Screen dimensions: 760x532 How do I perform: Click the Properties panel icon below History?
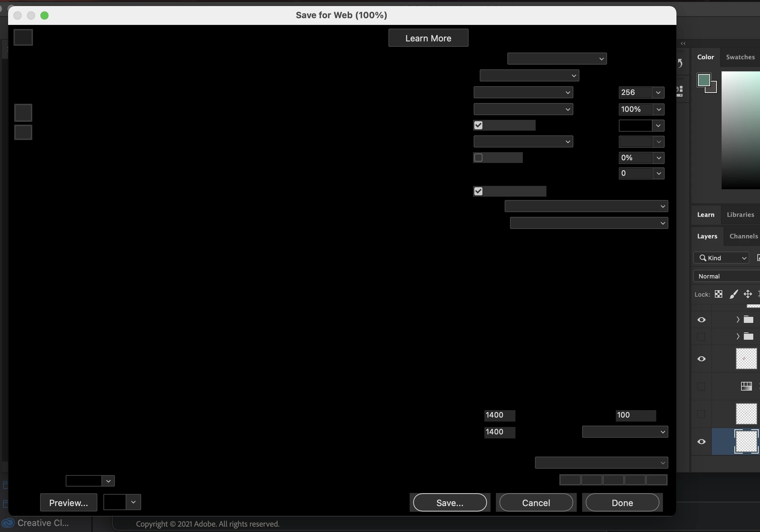click(680, 91)
